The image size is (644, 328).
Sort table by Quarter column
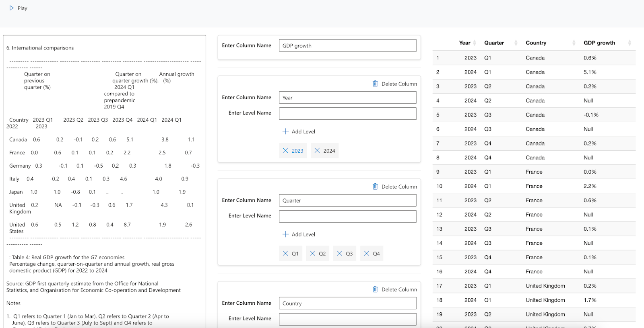click(x=516, y=43)
